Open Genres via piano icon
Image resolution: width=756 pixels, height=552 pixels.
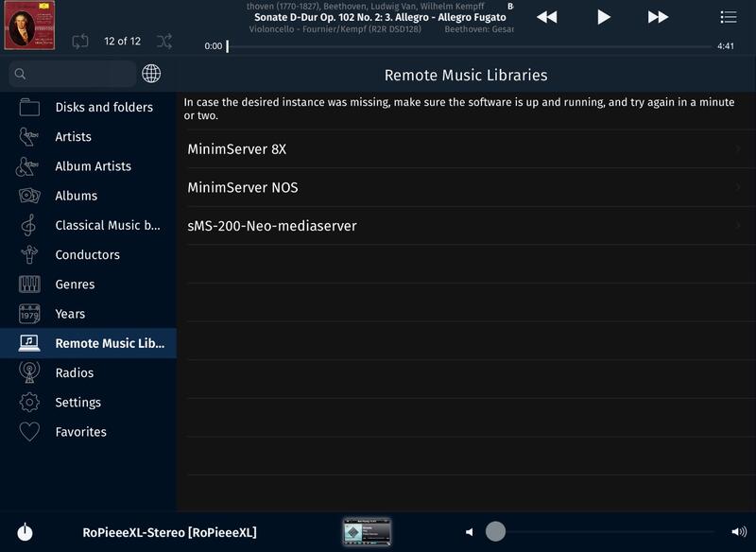29,284
